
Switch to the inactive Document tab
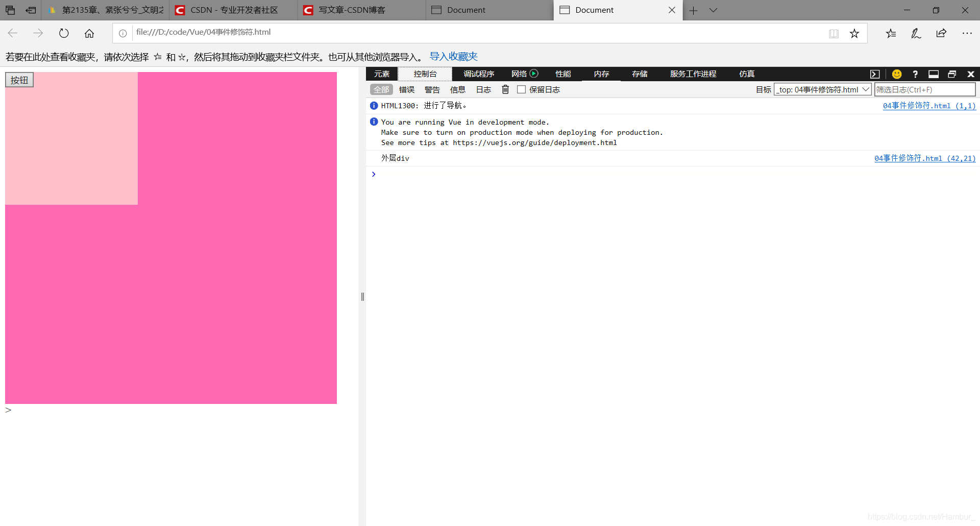489,10
